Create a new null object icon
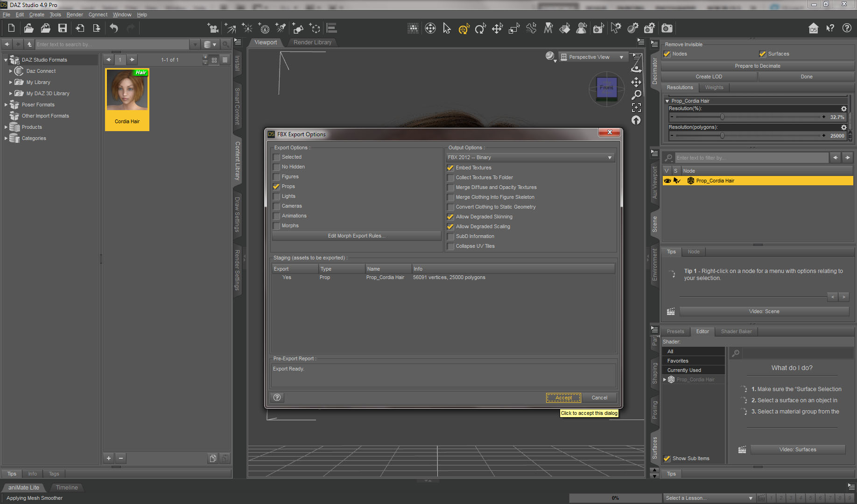Screen dimensions: 857x504 click(x=315, y=28)
